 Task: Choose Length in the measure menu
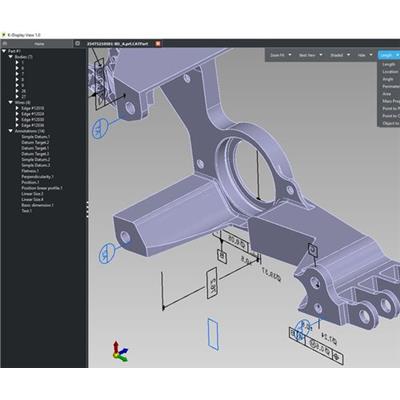tap(389, 64)
